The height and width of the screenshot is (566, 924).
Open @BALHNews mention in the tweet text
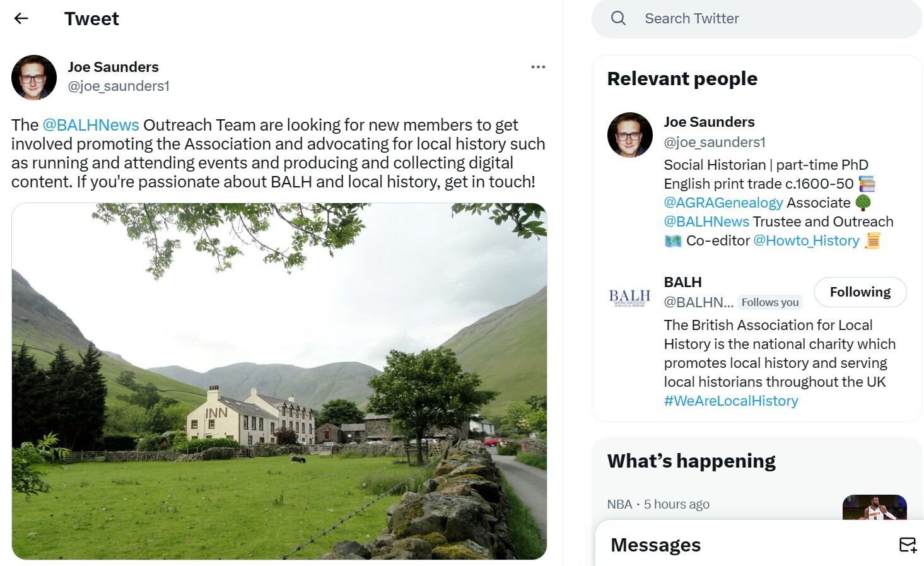coord(91,125)
